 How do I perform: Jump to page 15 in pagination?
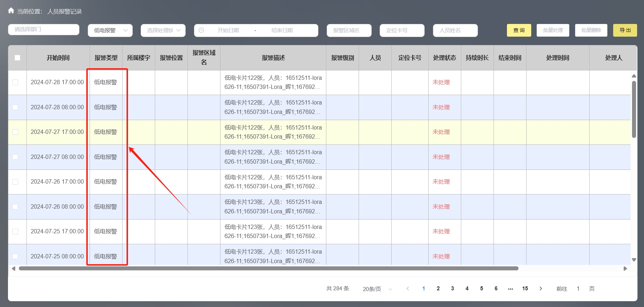pyautogui.click(x=525, y=288)
